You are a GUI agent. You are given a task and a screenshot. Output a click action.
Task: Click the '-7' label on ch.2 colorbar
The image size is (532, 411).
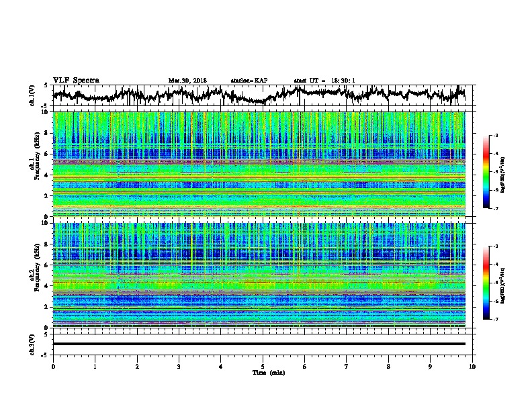(495, 319)
